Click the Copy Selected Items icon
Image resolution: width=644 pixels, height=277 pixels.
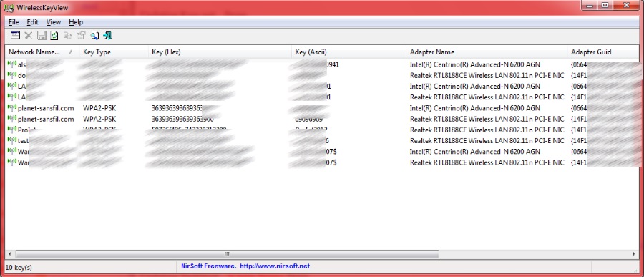[68, 36]
